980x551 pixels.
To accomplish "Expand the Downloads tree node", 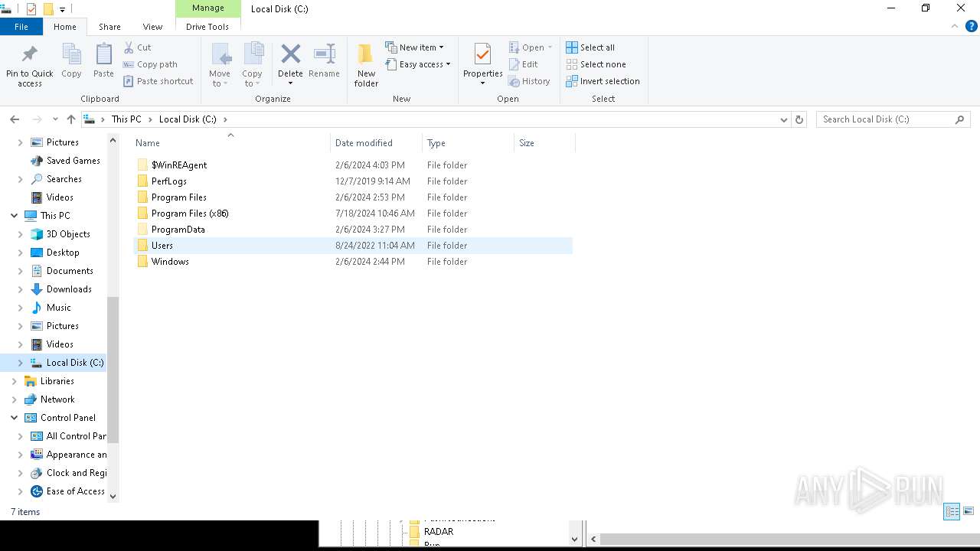I will (20, 289).
